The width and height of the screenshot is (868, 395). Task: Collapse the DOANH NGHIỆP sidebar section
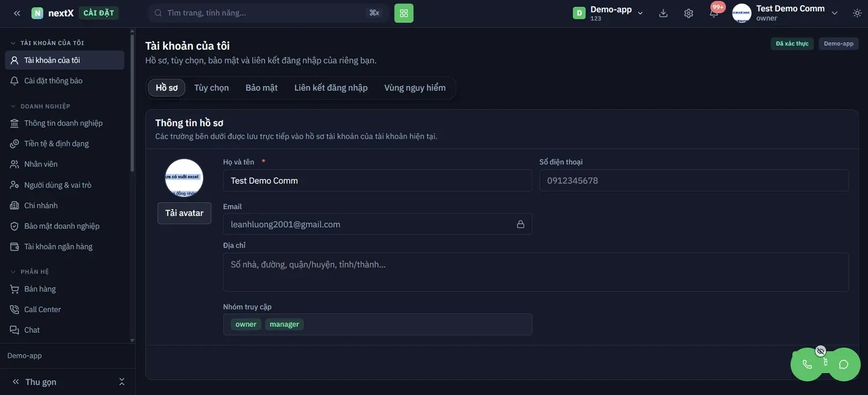(40, 107)
